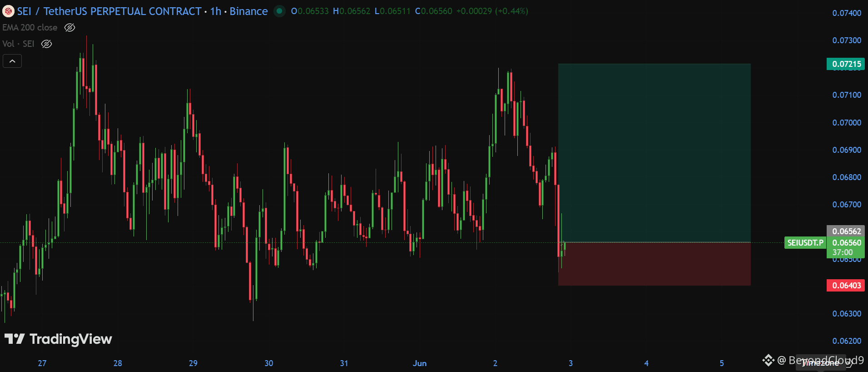Click 0.06300 on the price axis

[x=847, y=314]
